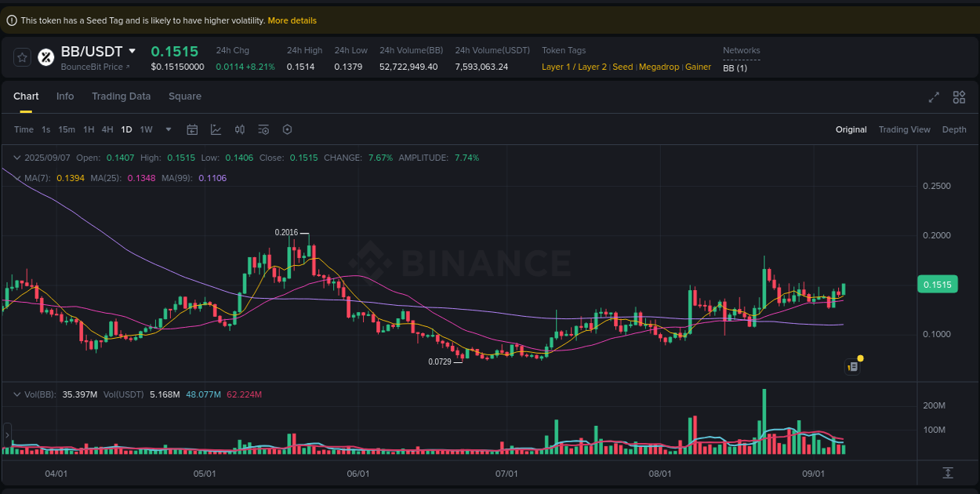
Task: Click the target locate icon in toolbar
Action: 287,129
